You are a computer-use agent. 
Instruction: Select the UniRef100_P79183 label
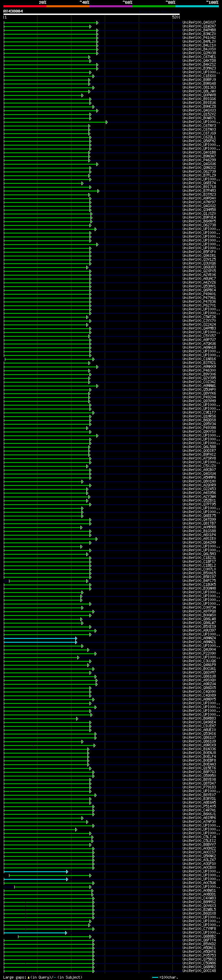[x=199, y=787]
